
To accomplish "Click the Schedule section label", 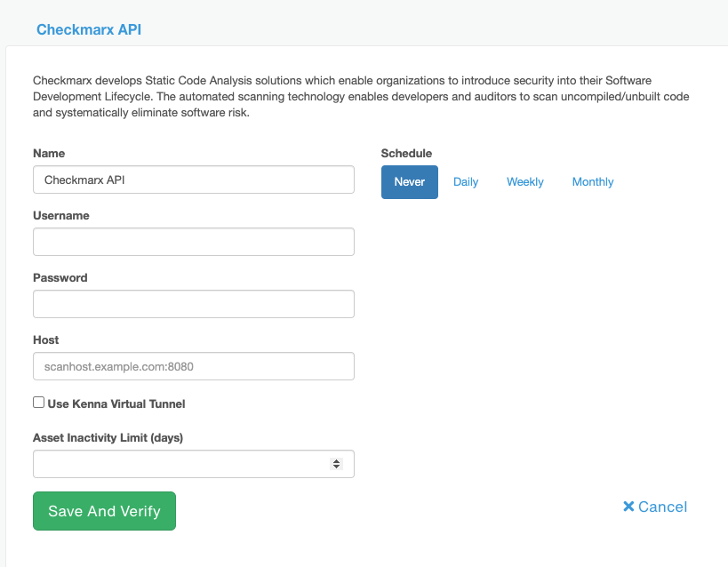I will (405, 153).
